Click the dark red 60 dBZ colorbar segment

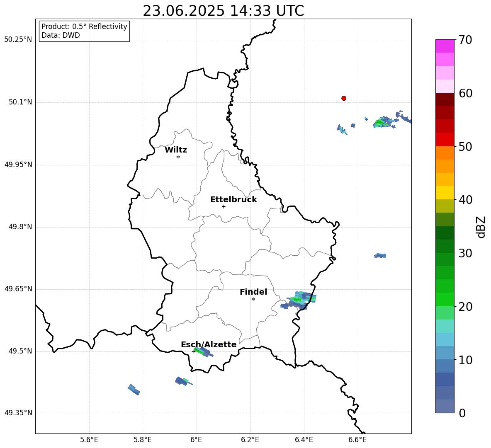pos(445,99)
